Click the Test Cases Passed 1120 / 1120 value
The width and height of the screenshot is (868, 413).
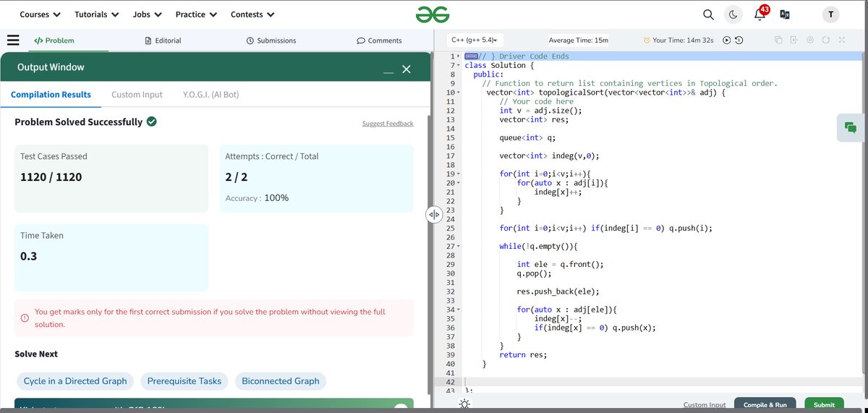tap(51, 177)
